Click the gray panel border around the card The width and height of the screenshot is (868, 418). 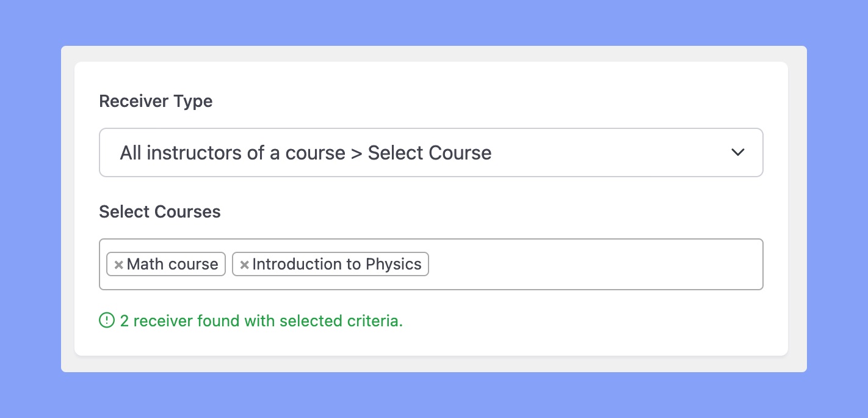point(68,209)
